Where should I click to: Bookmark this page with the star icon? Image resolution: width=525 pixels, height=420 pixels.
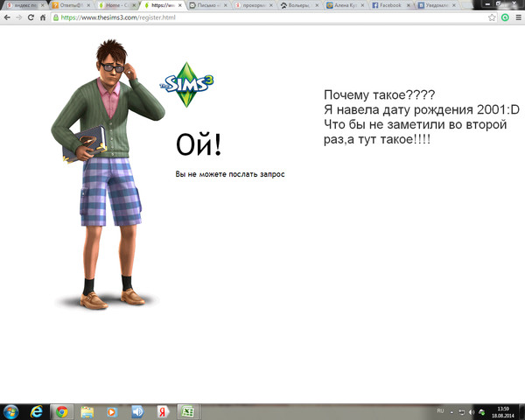click(x=492, y=17)
